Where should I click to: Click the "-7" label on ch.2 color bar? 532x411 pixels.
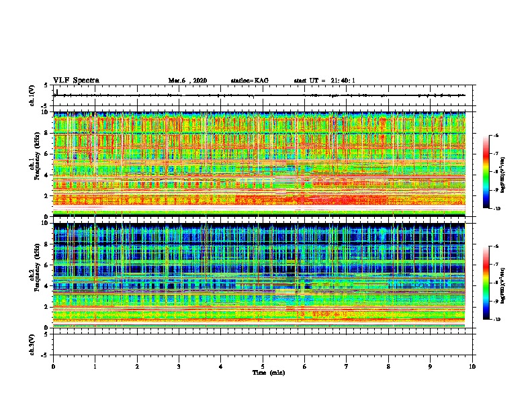pyautogui.click(x=496, y=265)
